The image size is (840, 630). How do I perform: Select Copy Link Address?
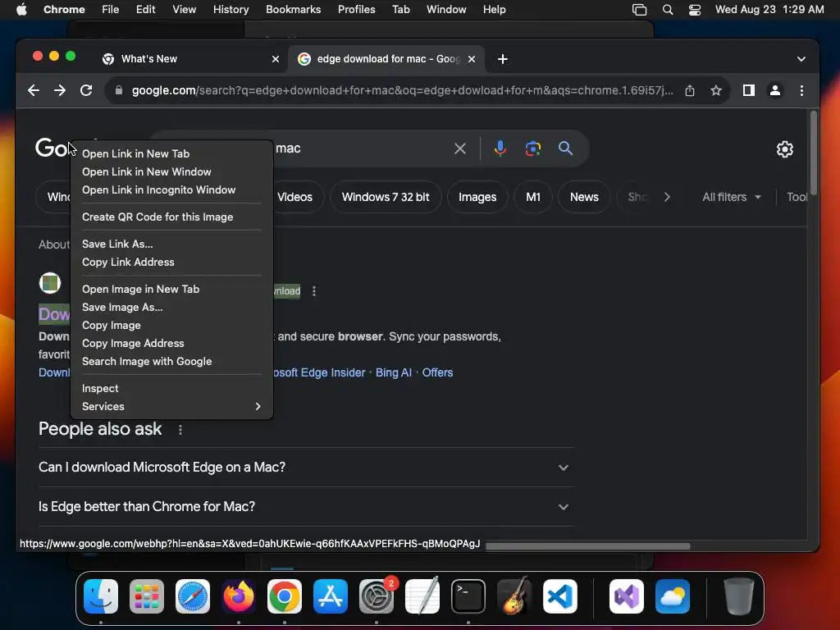point(171,262)
